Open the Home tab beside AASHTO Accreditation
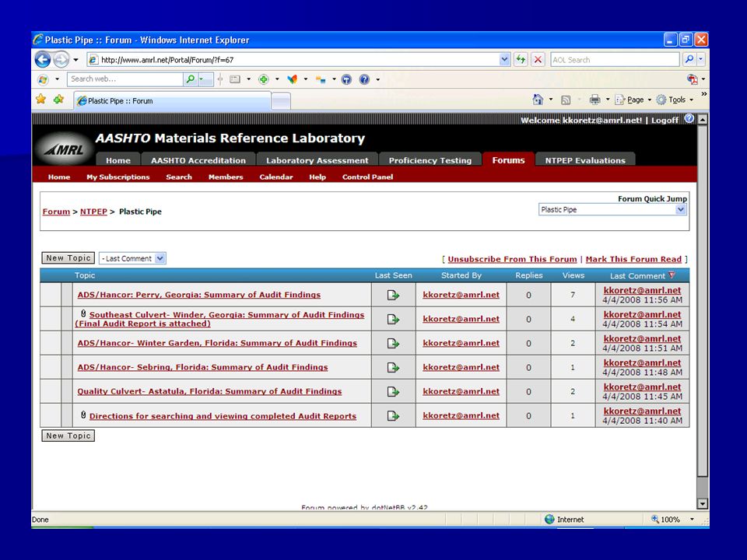 (x=118, y=160)
